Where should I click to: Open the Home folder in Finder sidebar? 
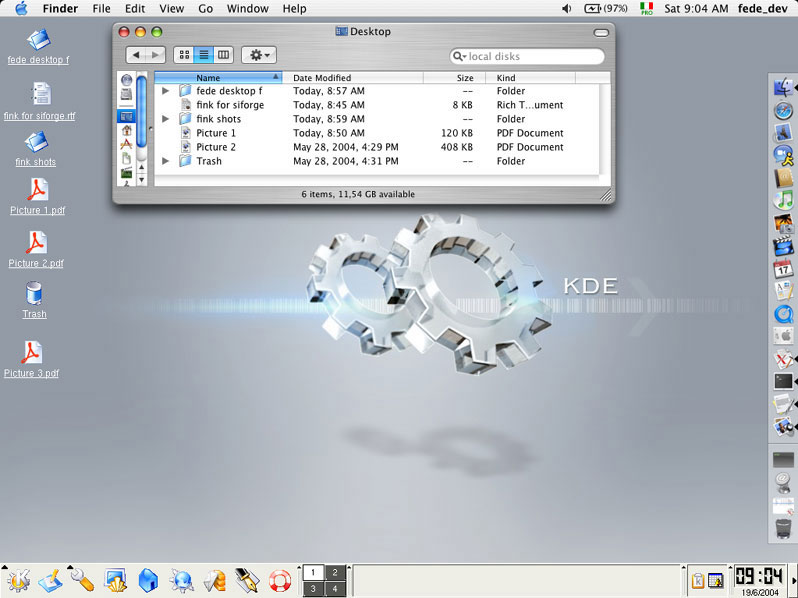[x=126, y=130]
